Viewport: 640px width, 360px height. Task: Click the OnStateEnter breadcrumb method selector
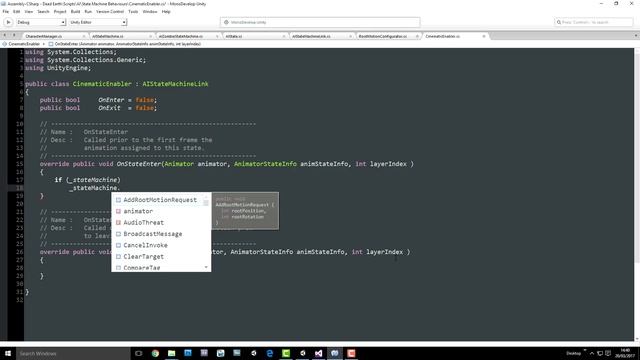(x=124, y=44)
